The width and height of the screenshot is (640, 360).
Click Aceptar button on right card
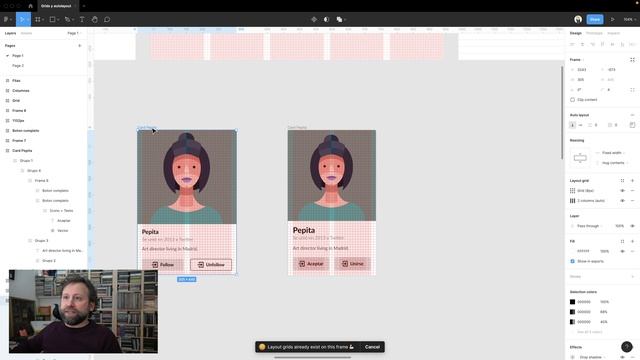click(x=311, y=264)
